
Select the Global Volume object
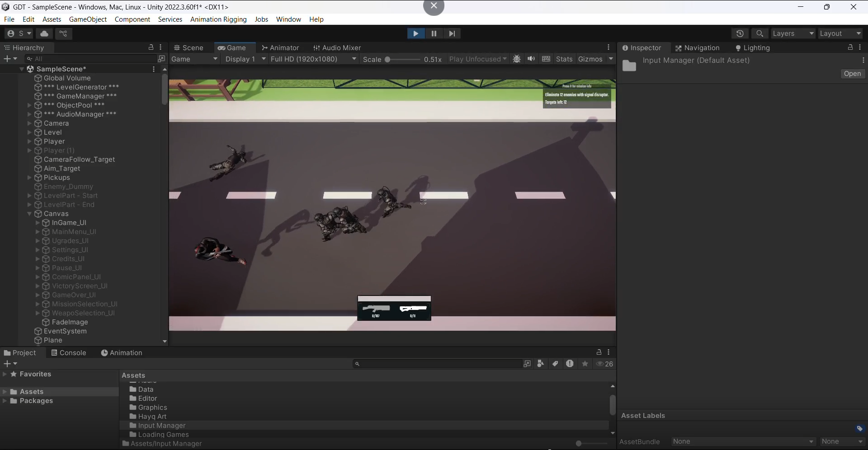click(x=67, y=78)
